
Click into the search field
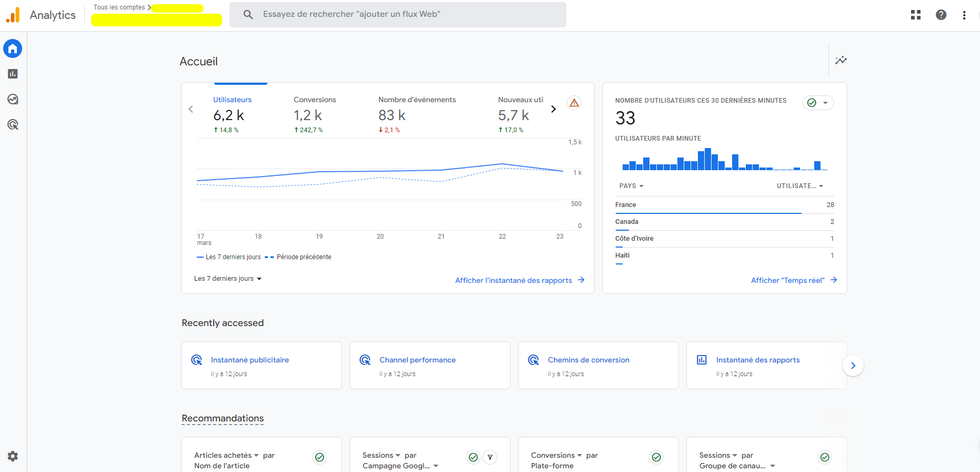[x=398, y=14]
